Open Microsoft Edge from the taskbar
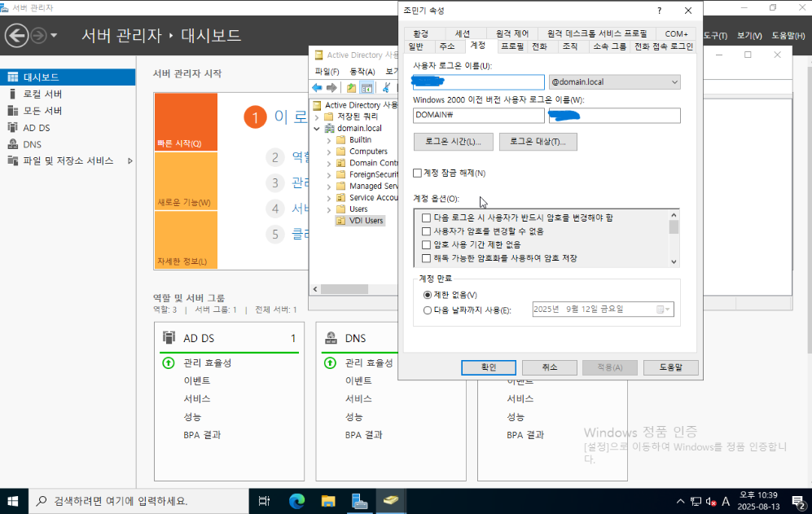Screen dimensions: 812x514 tap(297, 501)
